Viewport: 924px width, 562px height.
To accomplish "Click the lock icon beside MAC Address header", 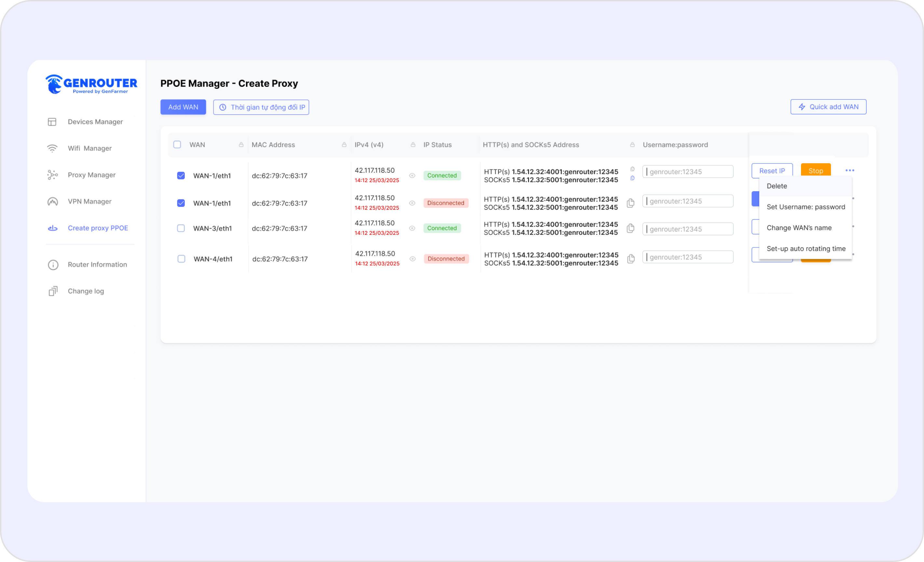I will point(344,144).
